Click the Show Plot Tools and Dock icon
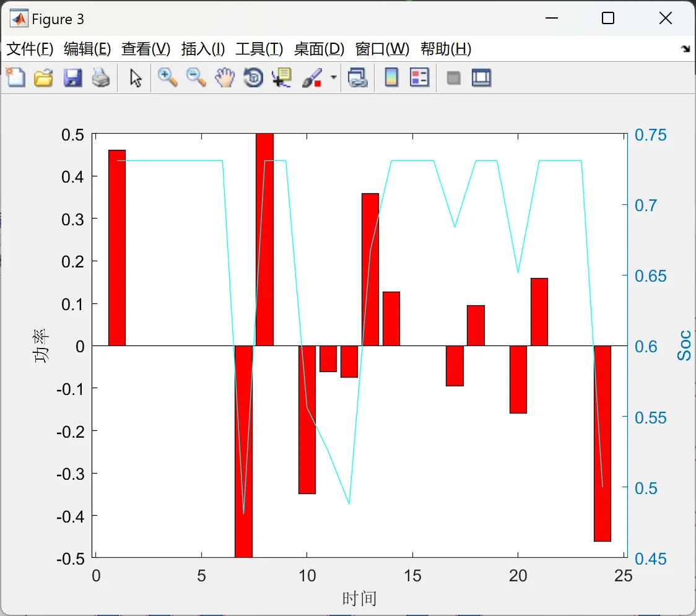696x616 pixels. point(481,77)
